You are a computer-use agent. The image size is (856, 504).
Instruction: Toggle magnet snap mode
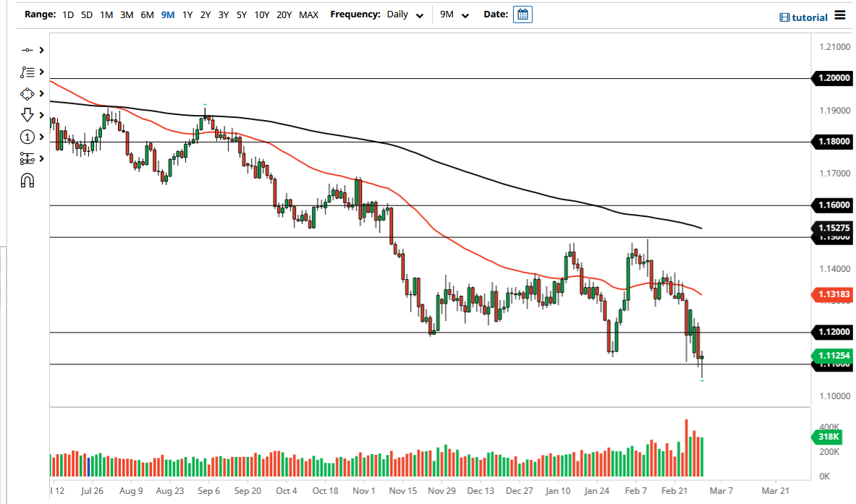[27, 180]
